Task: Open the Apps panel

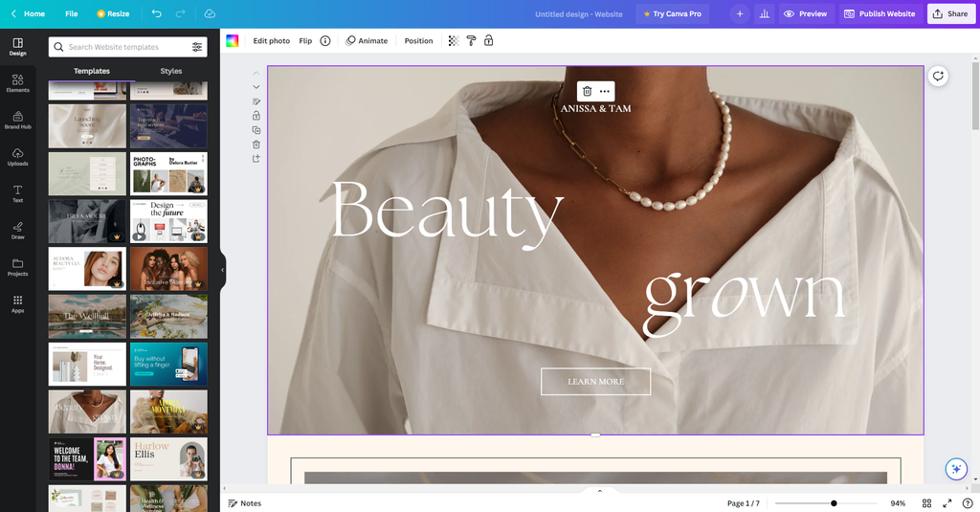Action: coord(17,303)
